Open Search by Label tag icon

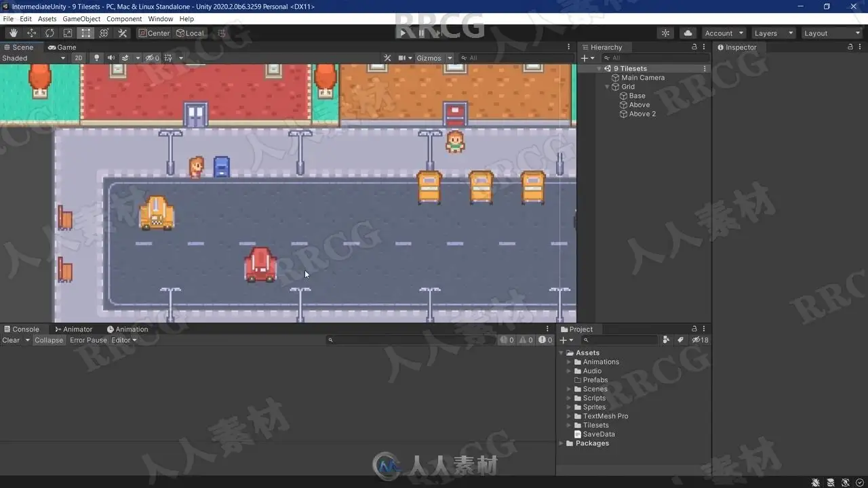(x=680, y=340)
